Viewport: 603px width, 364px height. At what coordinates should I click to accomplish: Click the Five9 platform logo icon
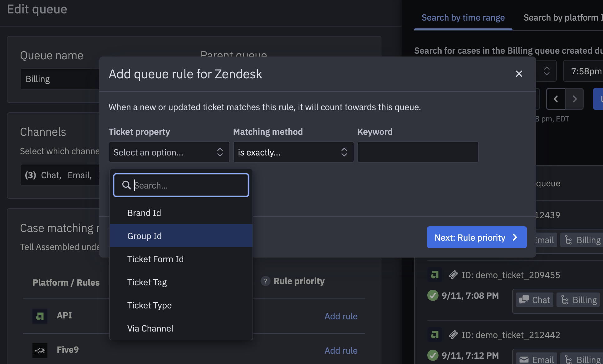pyautogui.click(x=40, y=350)
